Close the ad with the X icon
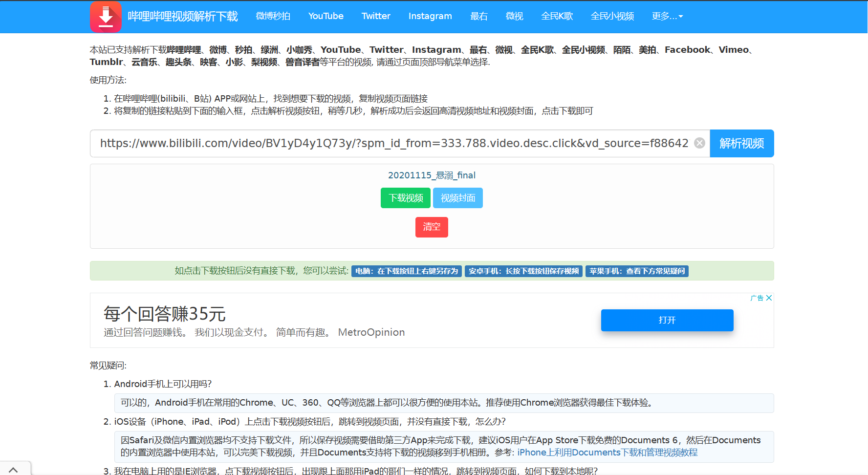The height and width of the screenshot is (475, 868). pos(769,298)
